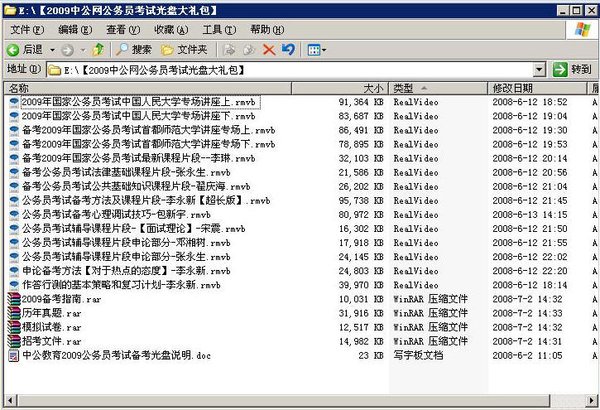Open the Favorites (收藏) menu
Image resolution: width=600 pixels, height=410 pixels.
coord(171,29)
